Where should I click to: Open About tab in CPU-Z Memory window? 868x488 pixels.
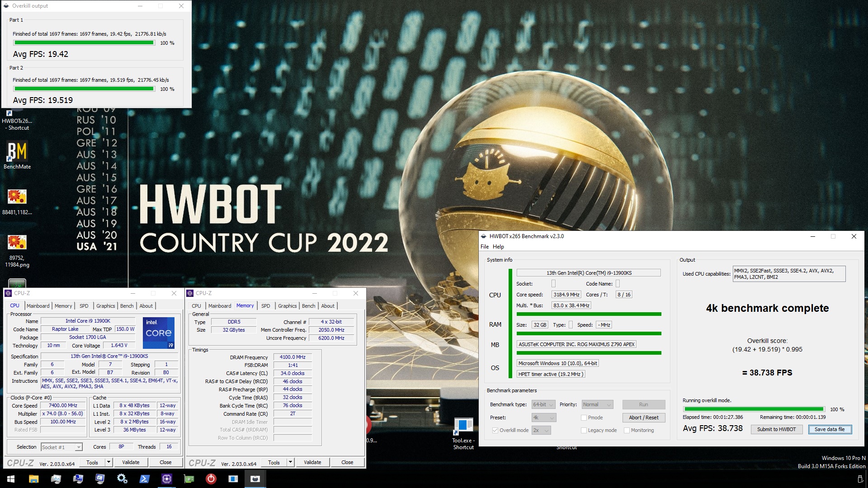pyautogui.click(x=328, y=306)
